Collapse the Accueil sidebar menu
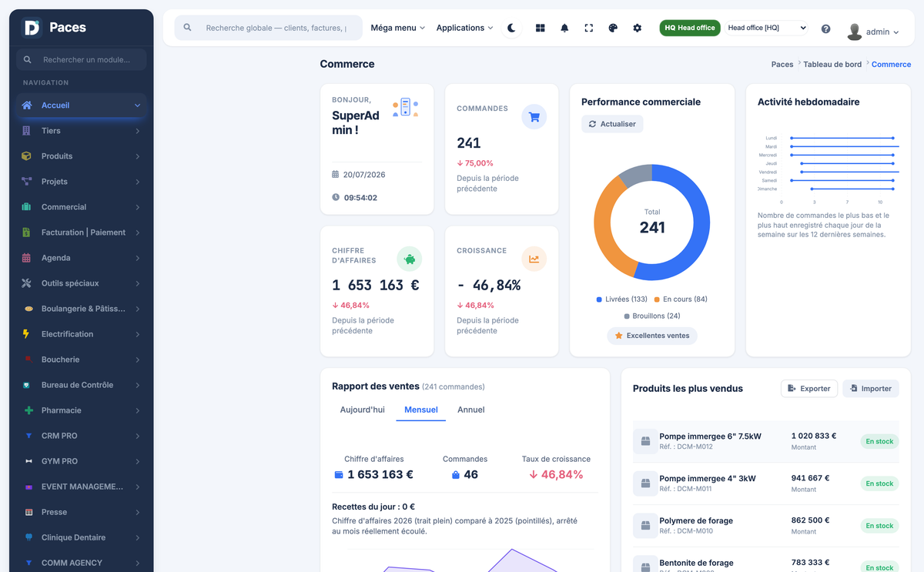Image resolution: width=924 pixels, height=572 pixels. click(137, 105)
